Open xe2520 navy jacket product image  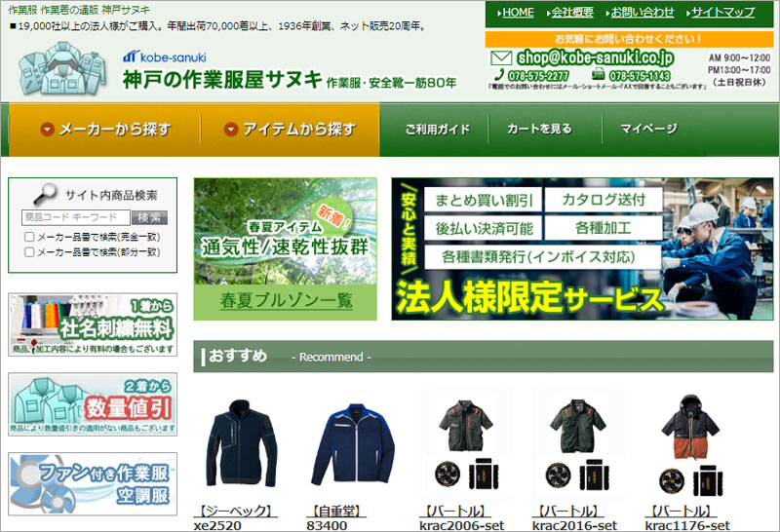coord(242,443)
